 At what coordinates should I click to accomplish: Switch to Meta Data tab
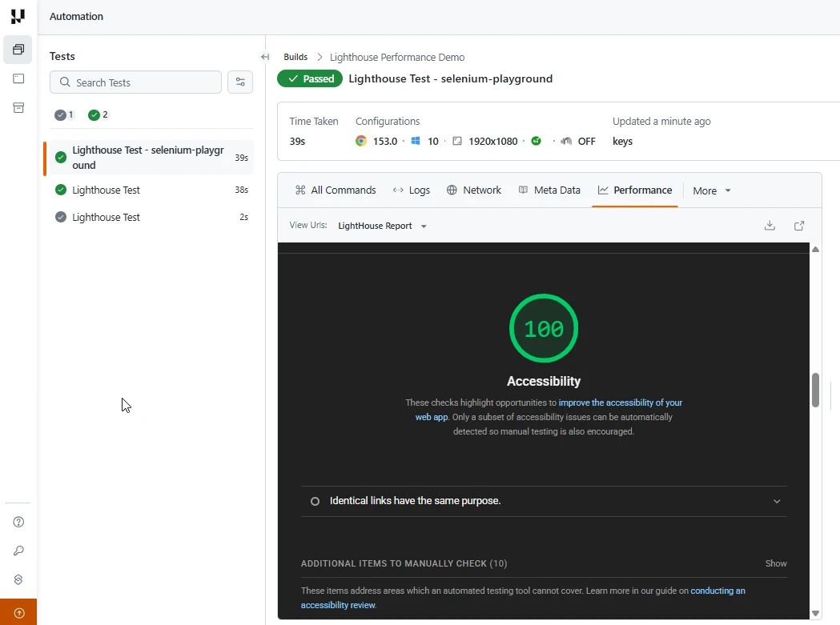click(x=549, y=190)
